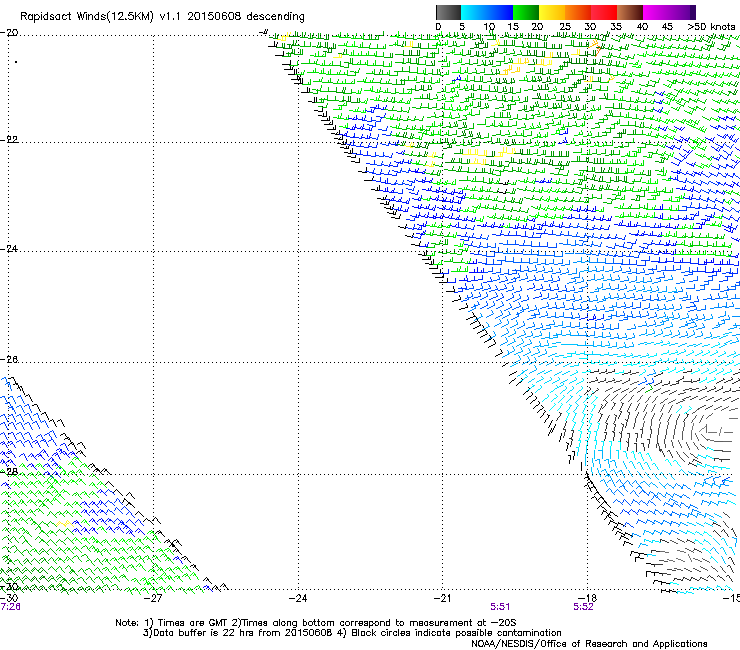740x650 pixels.
Task: Click the '-21' longitude axis label
Action: pos(442,598)
